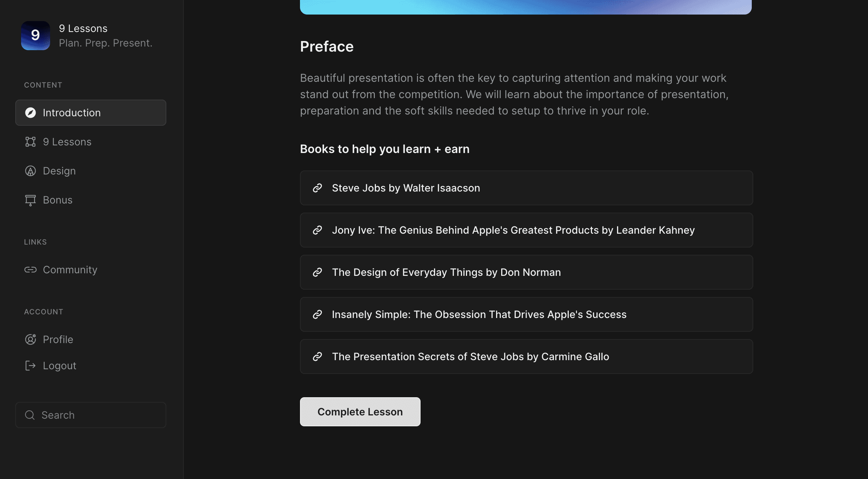The image size is (868, 479).
Task: Click the blue gradient banner image
Action: tap(526, 7)
